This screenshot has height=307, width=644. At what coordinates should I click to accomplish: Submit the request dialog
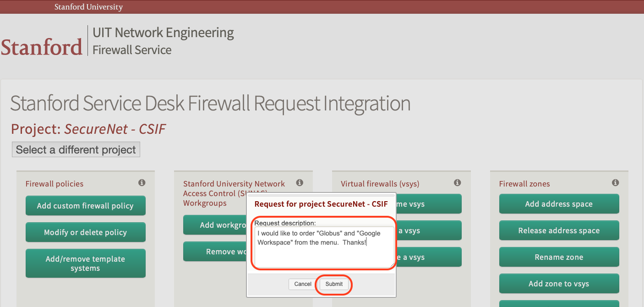point(334,284)
